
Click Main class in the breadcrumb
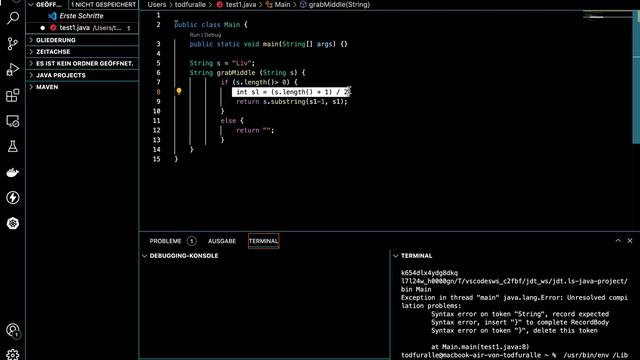coord(282,4)
